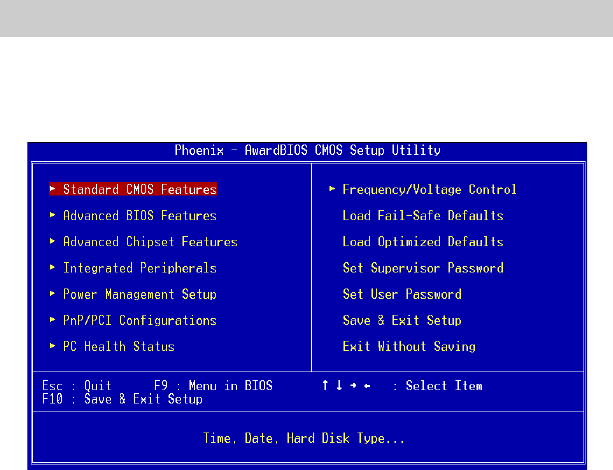Choose Set User Password
This screenshot has width=613, height=470.
click(402, 294)
